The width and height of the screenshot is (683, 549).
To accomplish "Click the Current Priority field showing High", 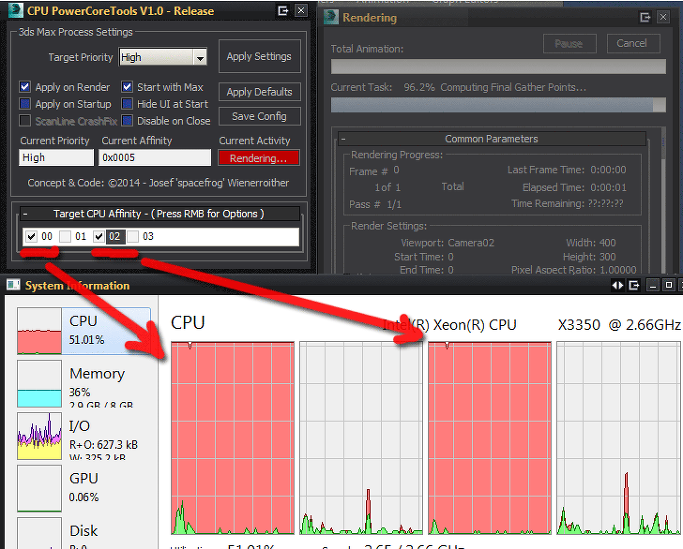I will point(56,157).
